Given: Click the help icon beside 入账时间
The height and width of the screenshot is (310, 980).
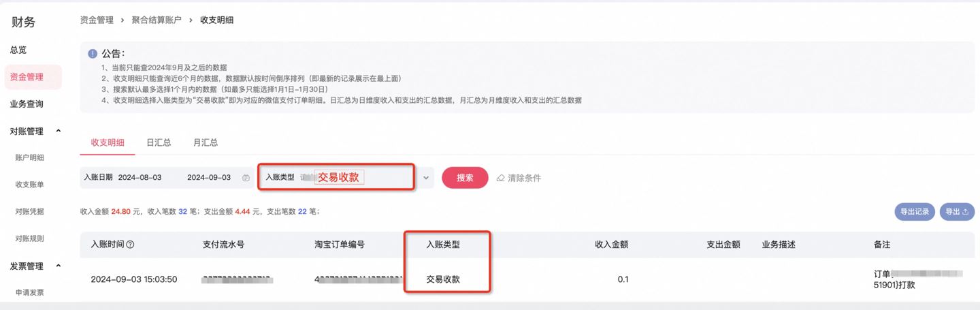Looking at the screenshot, I should pos(130,245).
